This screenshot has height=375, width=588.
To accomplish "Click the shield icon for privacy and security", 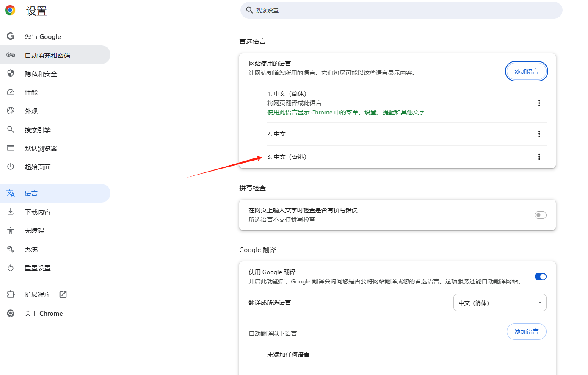I will pos(11,74).
